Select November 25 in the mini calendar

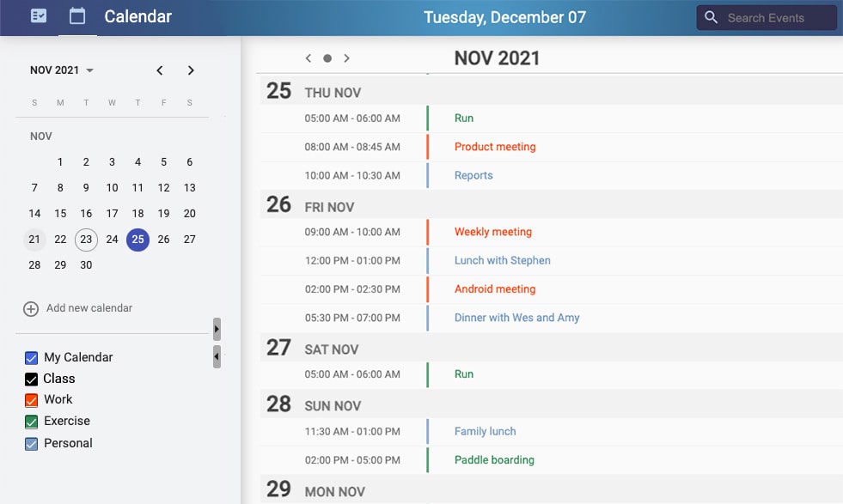click(x=137, y=240)
